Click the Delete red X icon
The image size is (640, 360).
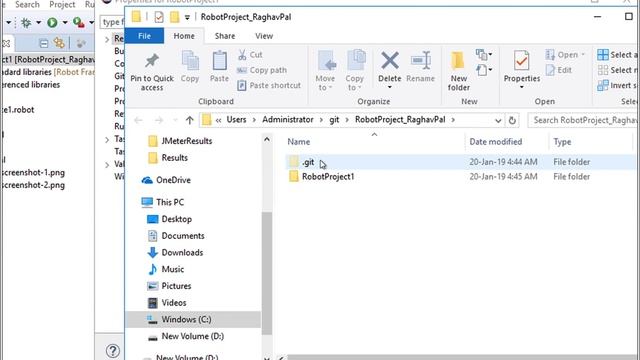(x=390, y=61)
